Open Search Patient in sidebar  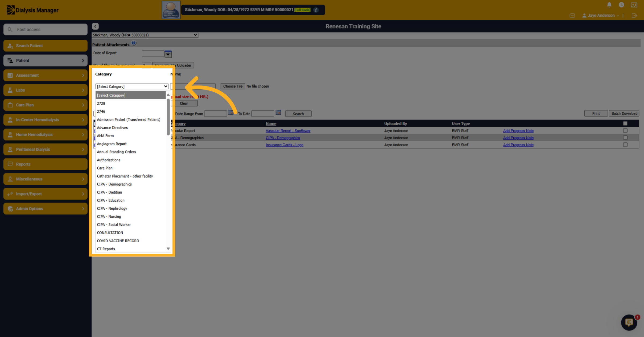45,46
